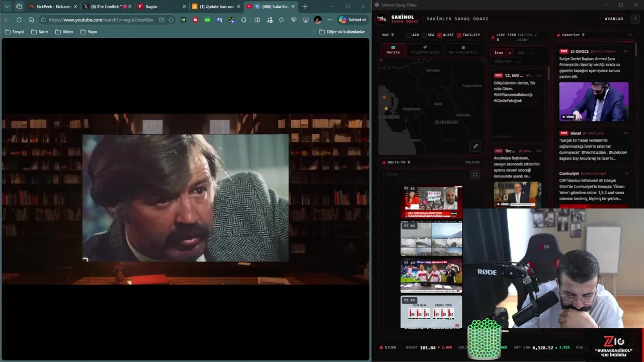Add this page to favorites star
644x362 pixels.
tap(171, 20)
